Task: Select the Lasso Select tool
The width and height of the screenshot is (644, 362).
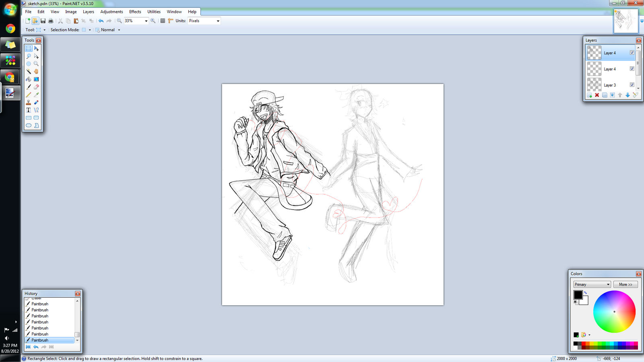Action: click(29, 56)
